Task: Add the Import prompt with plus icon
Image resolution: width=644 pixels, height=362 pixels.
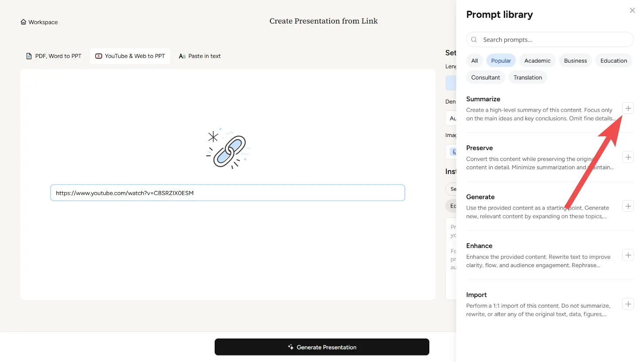Action: [x=628, y=304]
